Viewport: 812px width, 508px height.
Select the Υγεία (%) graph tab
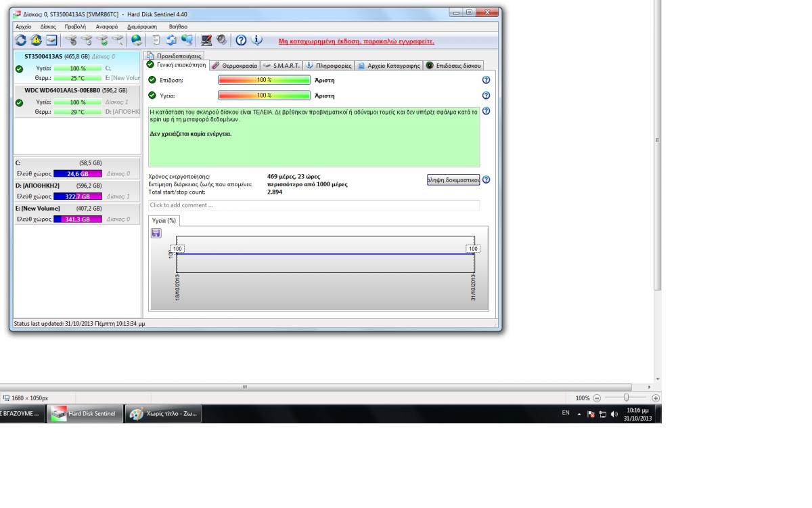(x=164, y=221)
